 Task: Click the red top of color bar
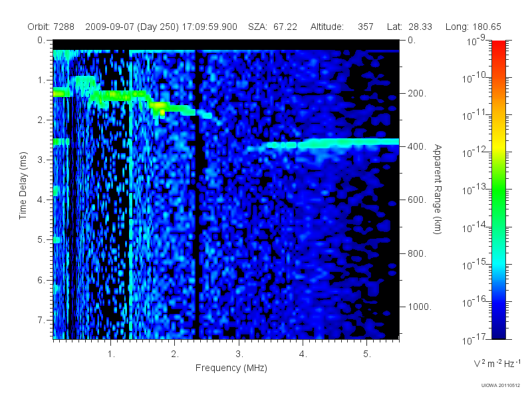click(498, 47)
